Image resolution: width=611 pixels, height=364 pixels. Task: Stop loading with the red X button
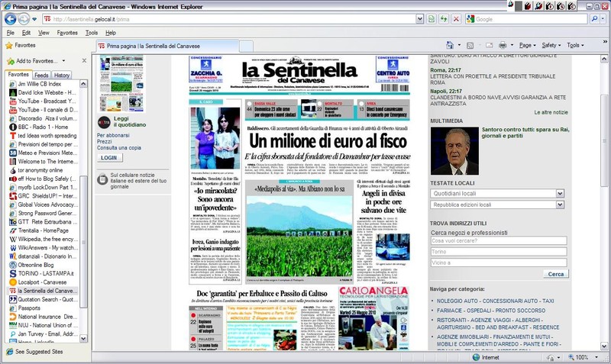coord(456,19)
